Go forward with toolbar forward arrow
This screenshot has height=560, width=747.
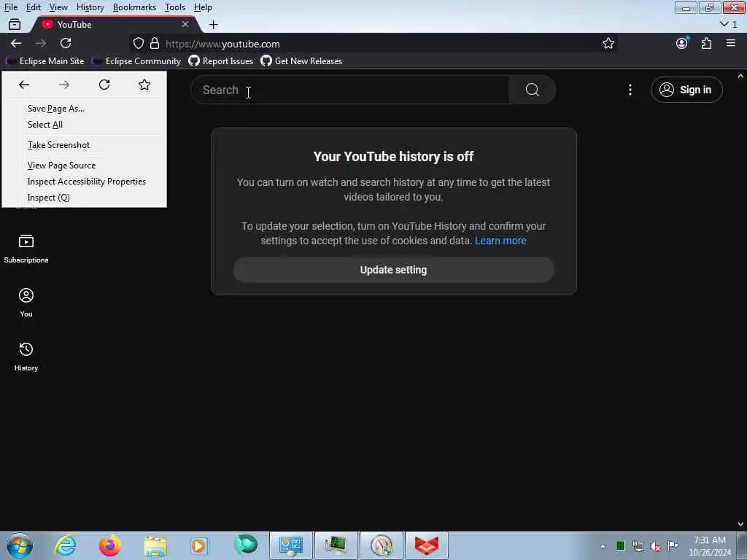[x=41, y=43]
